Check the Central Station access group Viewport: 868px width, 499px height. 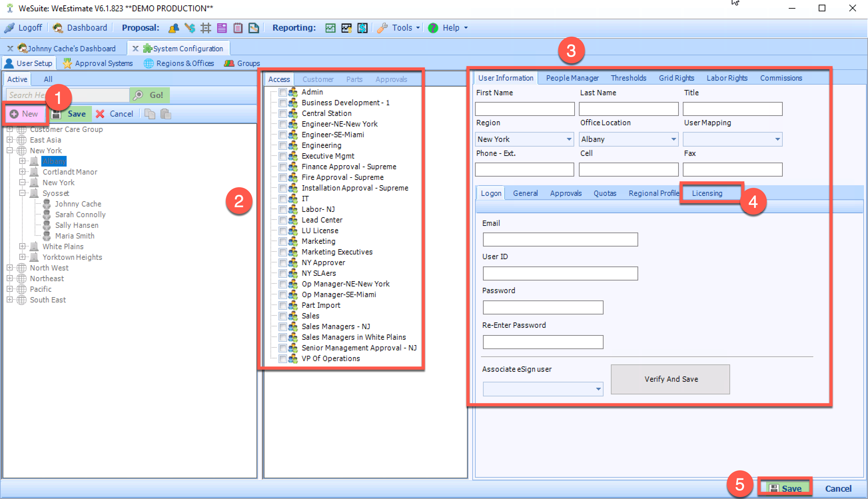(283, 114)
